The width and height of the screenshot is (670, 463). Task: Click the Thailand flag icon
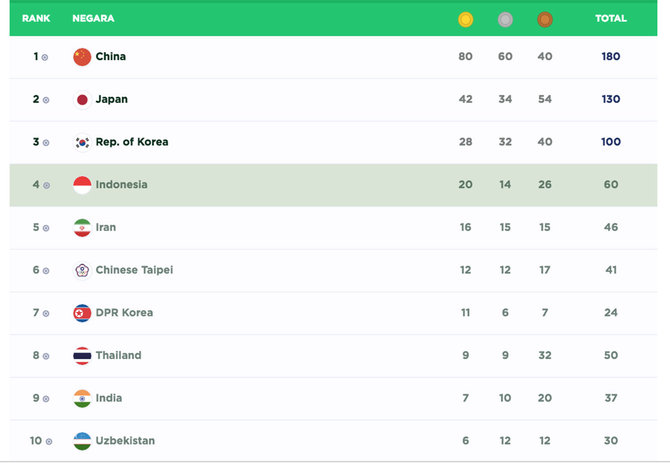pos(82,356)
